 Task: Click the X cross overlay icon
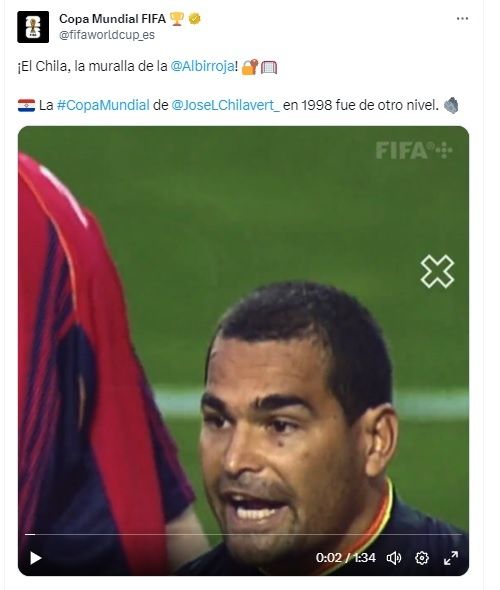point(437,271)
